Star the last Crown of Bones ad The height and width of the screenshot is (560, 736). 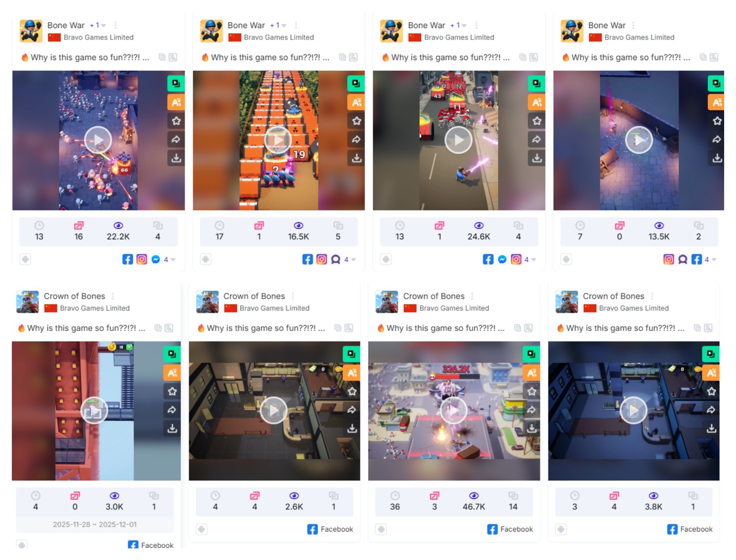point(711,392)
